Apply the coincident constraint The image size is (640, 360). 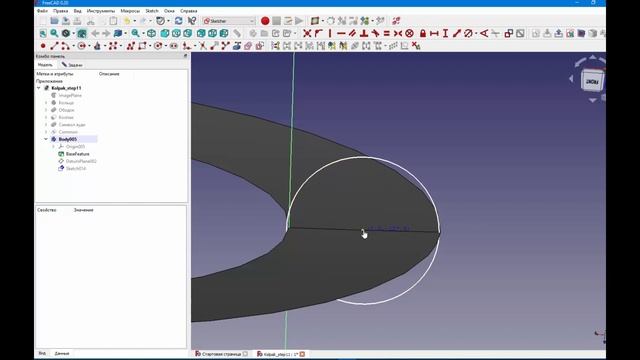pyautogui.click(x=307, y=33)
